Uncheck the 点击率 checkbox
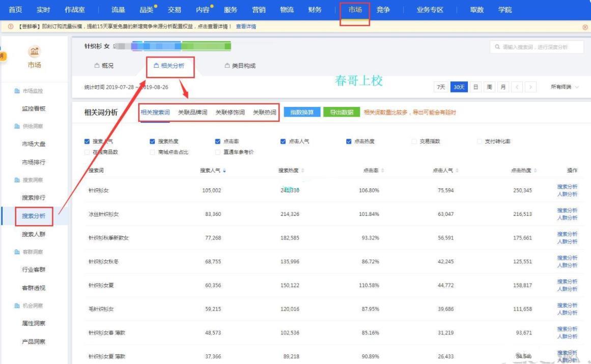591x364 pixels. point(218,142)
